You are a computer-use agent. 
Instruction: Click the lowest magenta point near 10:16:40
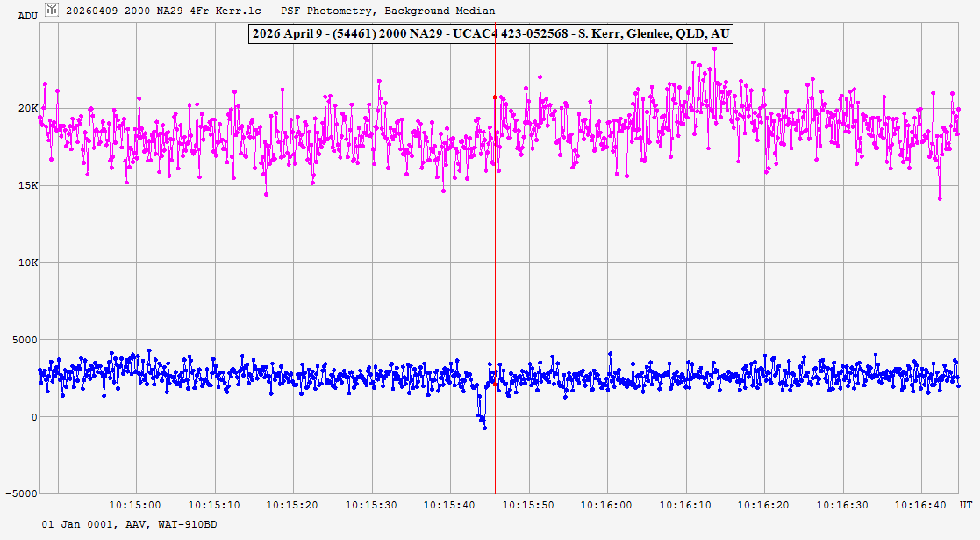pos(940,198)
